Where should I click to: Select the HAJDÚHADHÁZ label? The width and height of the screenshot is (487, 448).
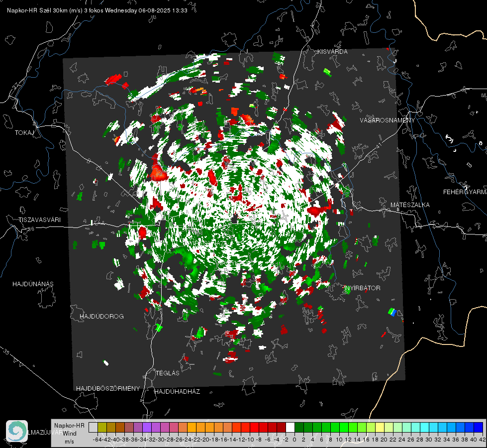coord(177,392)
